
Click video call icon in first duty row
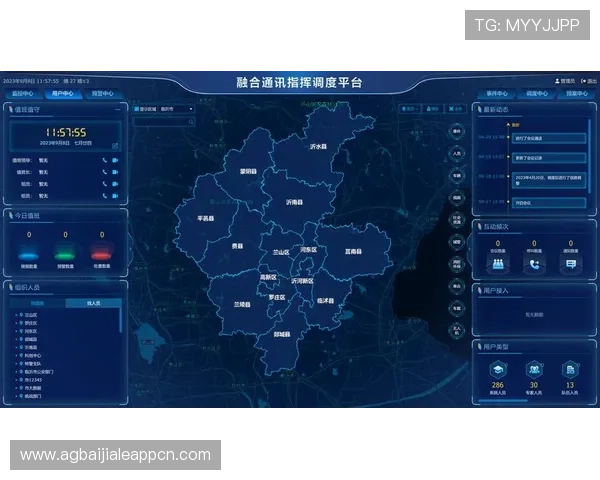[x=115, y=159]
